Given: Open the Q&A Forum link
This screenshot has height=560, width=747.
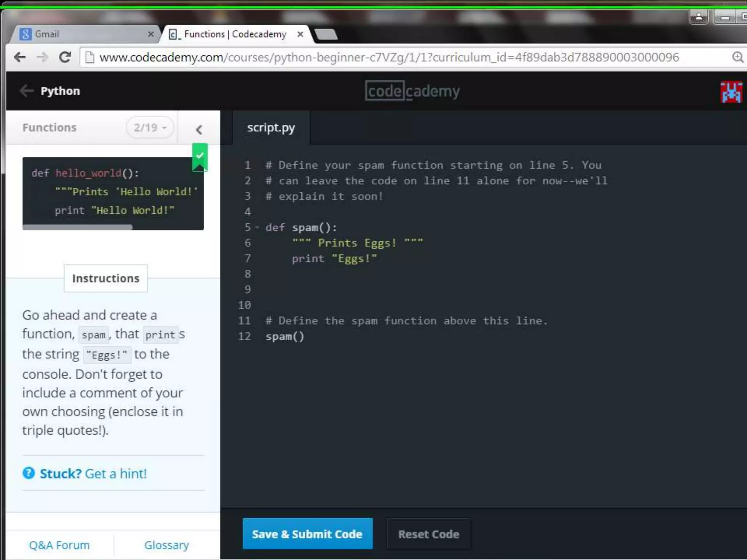Looking at the screenshot, I should click(x=59, y=545).
